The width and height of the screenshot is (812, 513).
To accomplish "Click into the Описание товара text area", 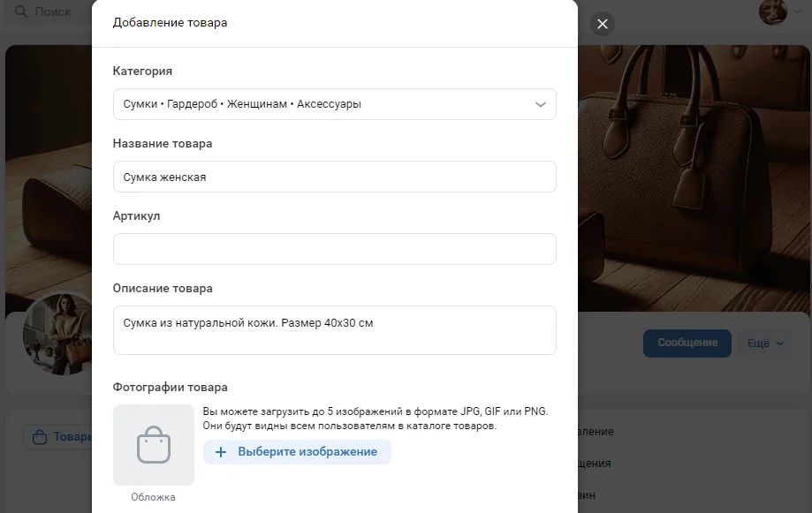I will [x=335, y=330].
